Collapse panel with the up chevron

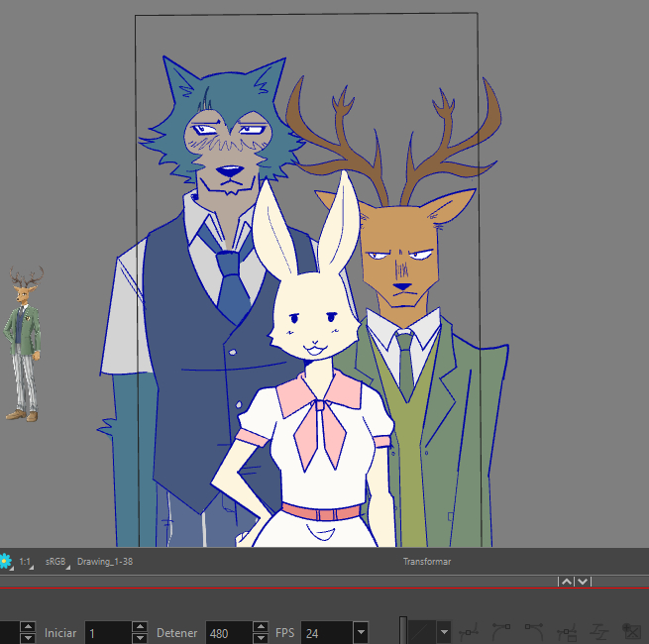coord(566,583)
